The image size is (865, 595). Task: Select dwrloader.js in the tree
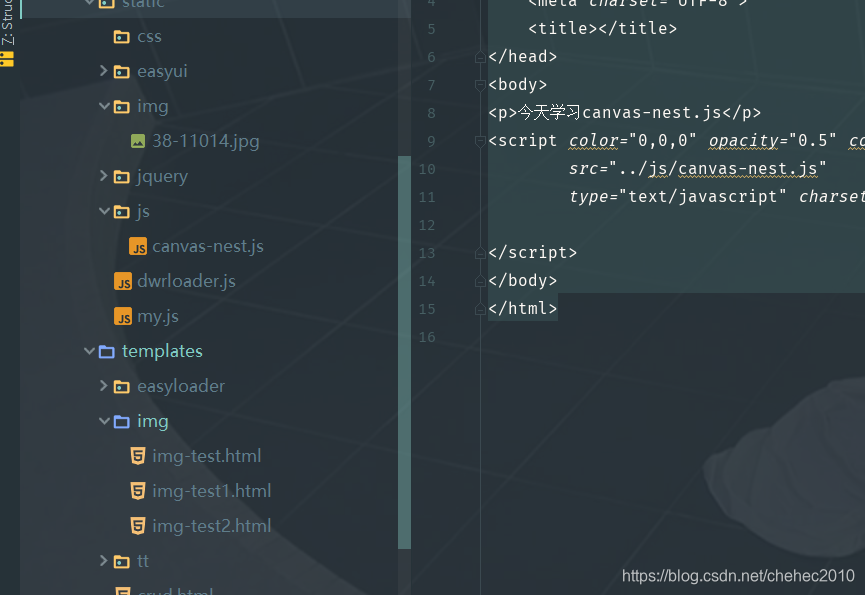click(x=186, y=281)
